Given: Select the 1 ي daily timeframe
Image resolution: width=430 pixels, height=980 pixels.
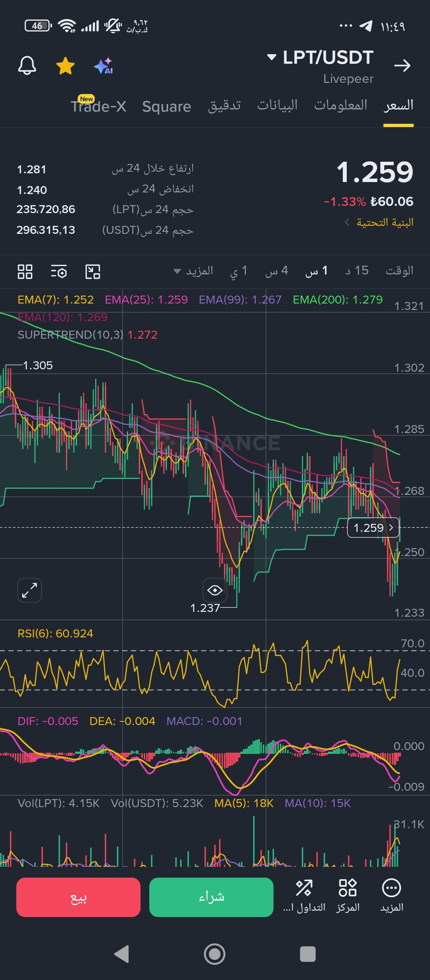Looking at the screenshot, I should [239, 271].
